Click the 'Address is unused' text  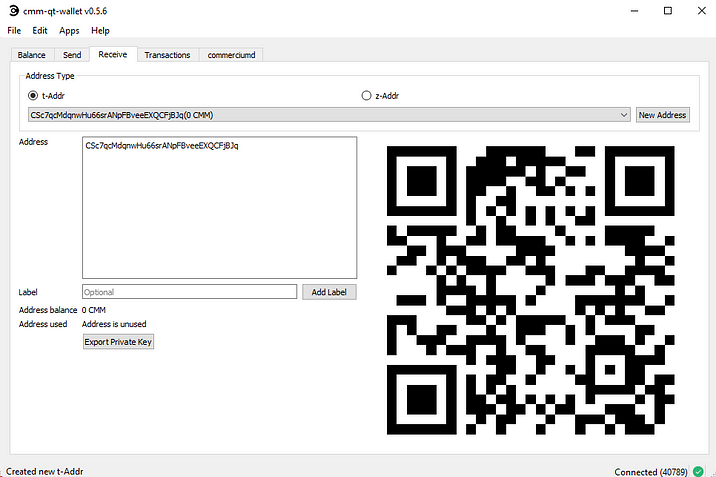[x=114, y=324]
